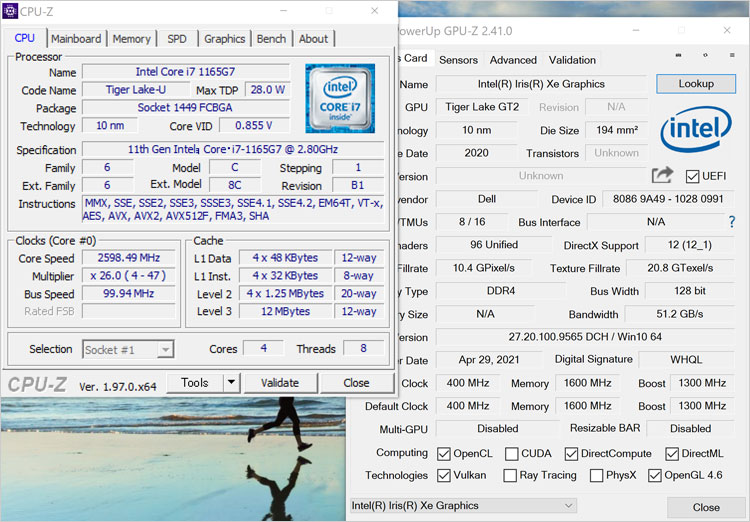
Task: Click the Core VID value 0.855 V
Action: 254,125
